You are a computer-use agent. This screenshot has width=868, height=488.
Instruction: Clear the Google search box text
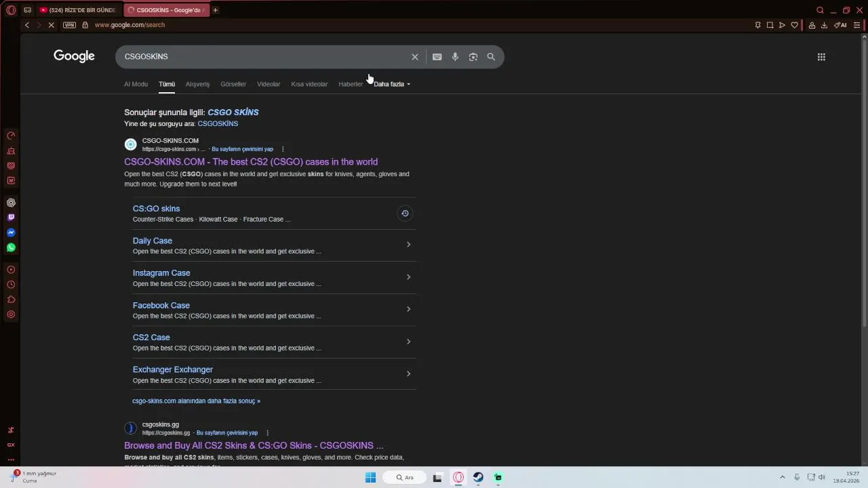point(415,57)
